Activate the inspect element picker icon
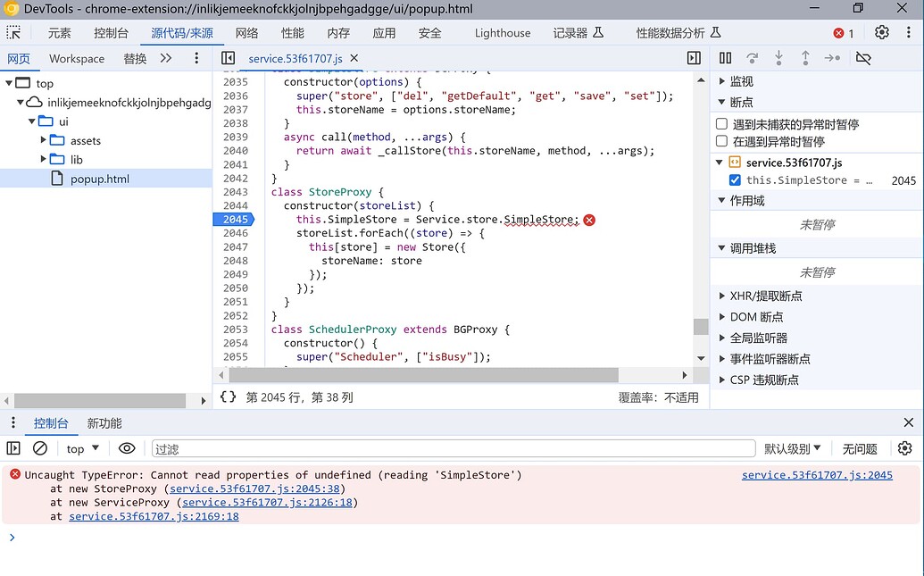 (13, 32)
